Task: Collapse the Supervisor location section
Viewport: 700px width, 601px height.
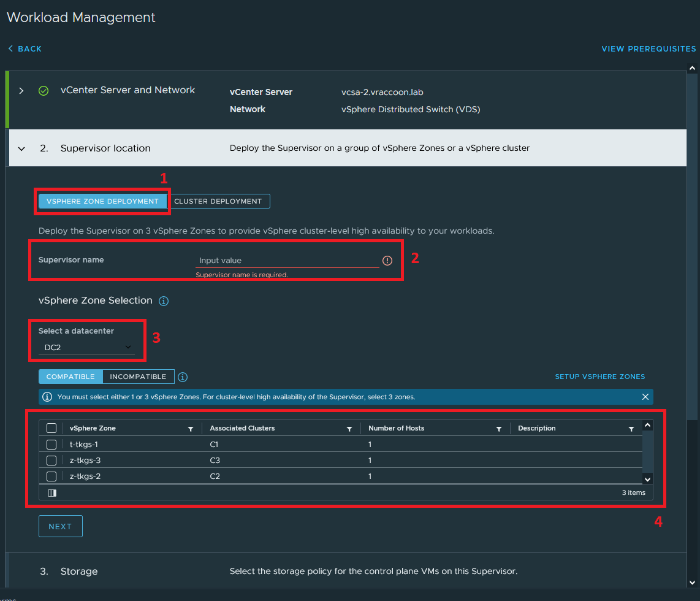Action: [x=21, y=148]
